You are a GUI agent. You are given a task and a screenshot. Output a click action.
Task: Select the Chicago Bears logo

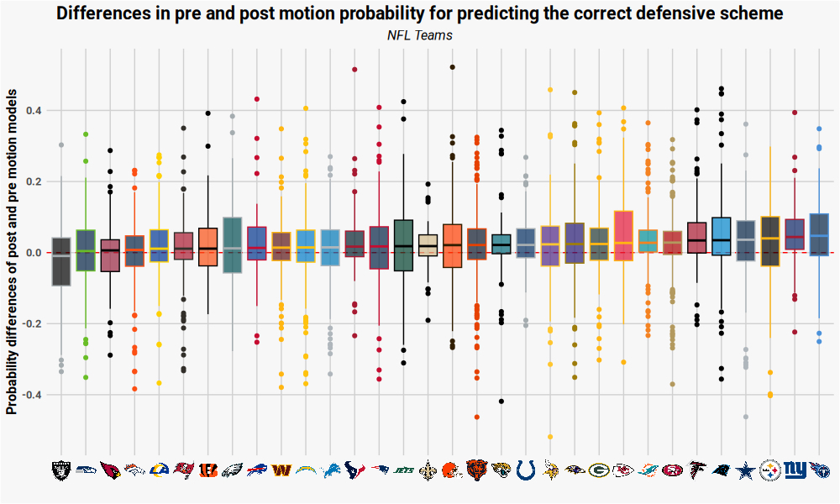[477, 470]
